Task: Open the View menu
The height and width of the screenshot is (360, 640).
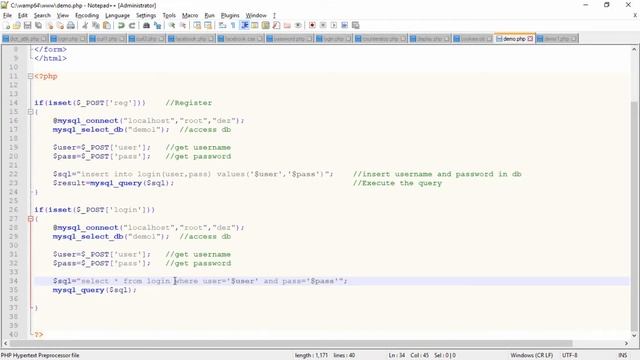Action: click(x=62, y=16)
